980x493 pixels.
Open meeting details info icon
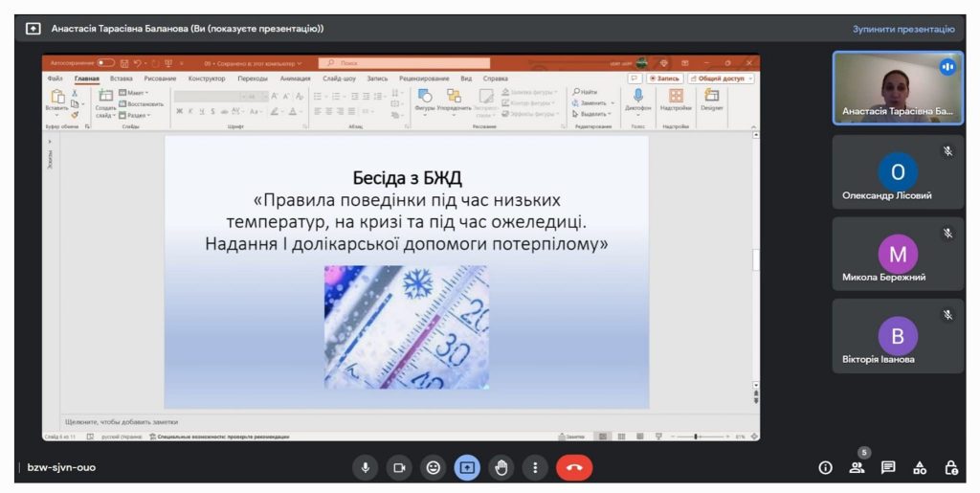tap(825, 467)
